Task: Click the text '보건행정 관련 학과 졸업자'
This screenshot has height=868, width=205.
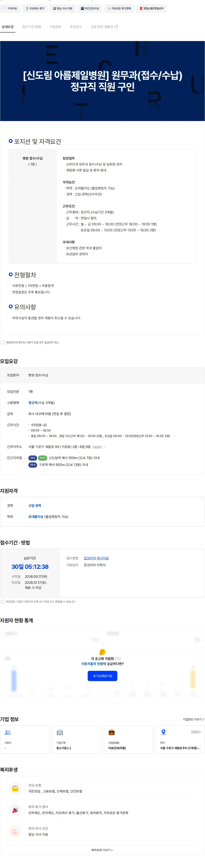Action: point(84,248)
